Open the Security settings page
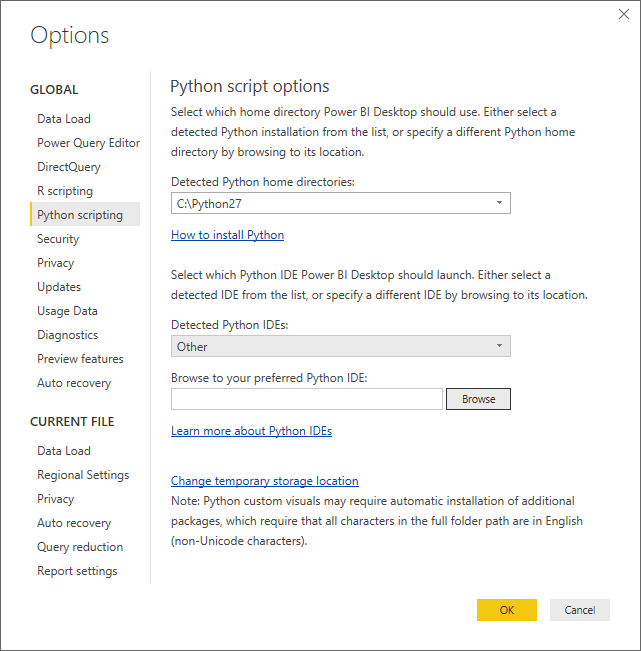This screenshot has height=651, width=641. [x=58, y=239]
